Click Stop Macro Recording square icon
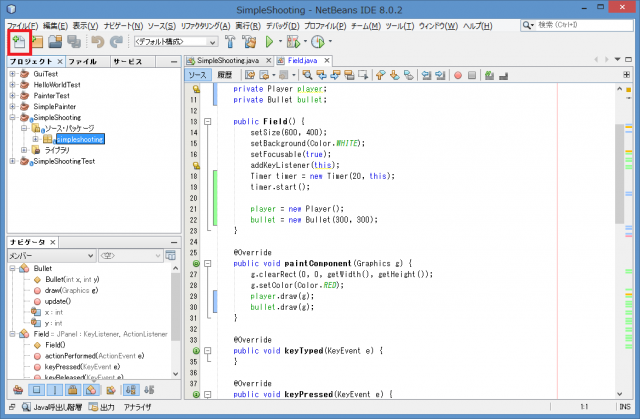This screenshot has height=419, width=640. pyautogui.click(x=472, y=75)
